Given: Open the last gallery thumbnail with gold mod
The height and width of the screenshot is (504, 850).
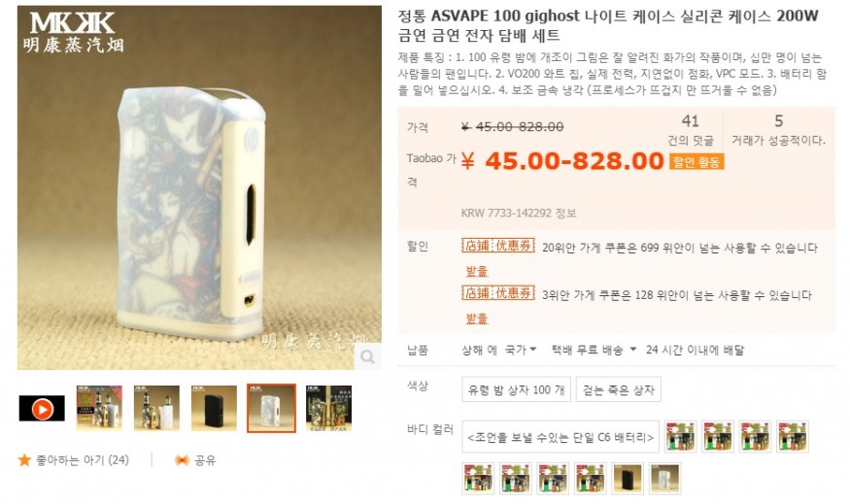Looking at the screenshot, I should (x=329, y=408).
